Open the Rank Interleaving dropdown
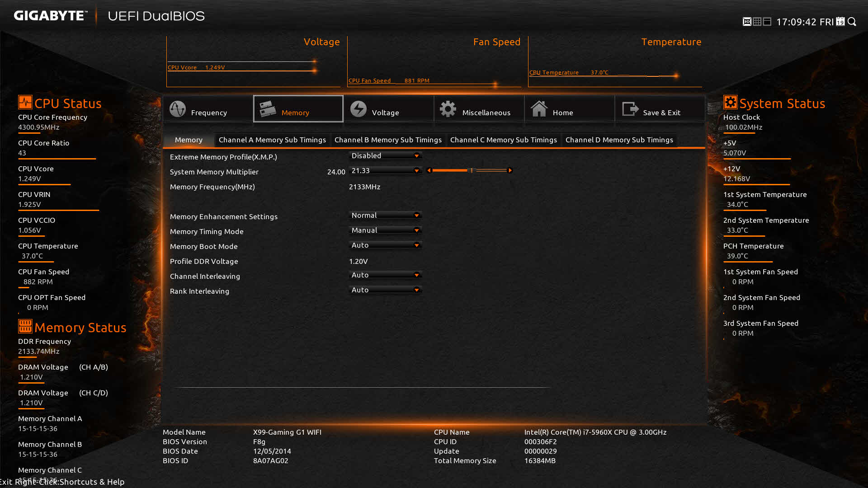Image resolution: width=868 pixels, height=488 pixels. click(385, 290)
